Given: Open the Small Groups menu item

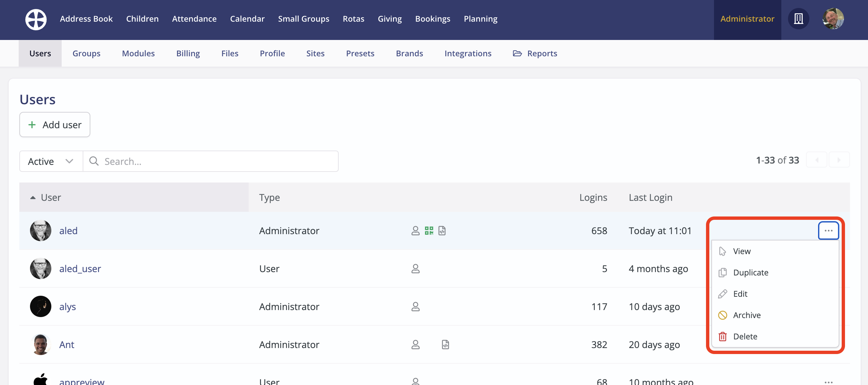Looking at the screenshot, I should [303, 19].
